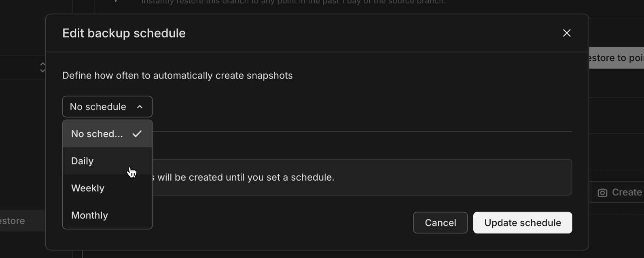Image resolution: width=644 pixels, height=258 pixels.
Task: Click the upward sort chevron at top left
Action: (x=42, y=64)
